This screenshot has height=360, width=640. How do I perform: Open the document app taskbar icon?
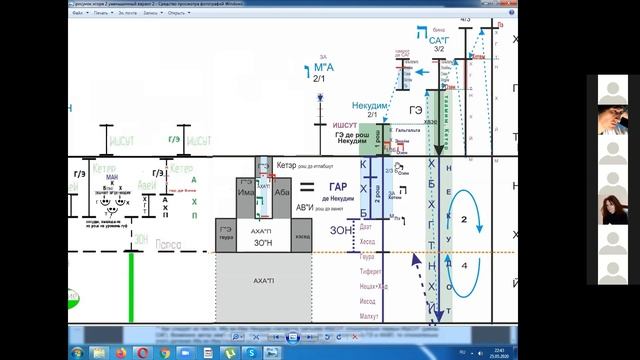(208, 353)
